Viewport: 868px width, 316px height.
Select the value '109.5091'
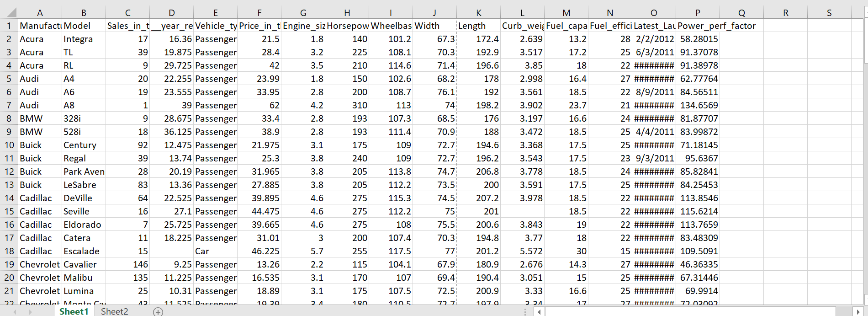pos(698,251)
